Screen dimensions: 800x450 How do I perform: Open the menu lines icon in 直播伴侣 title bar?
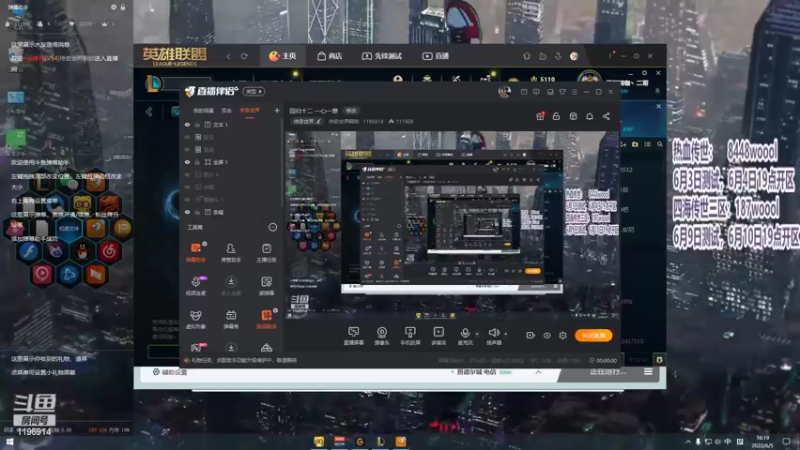tap(574, 92)
